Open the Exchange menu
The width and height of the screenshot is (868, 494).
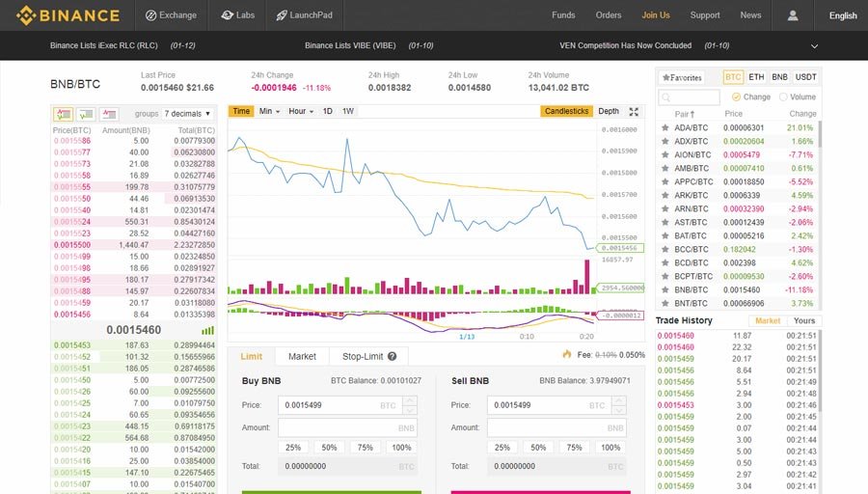pos(171,15)
